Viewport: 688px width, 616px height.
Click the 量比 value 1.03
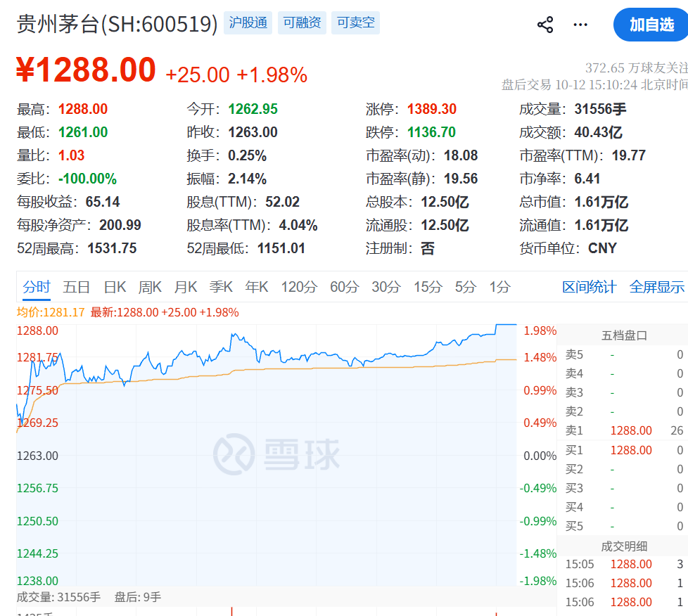coord(72,155)
